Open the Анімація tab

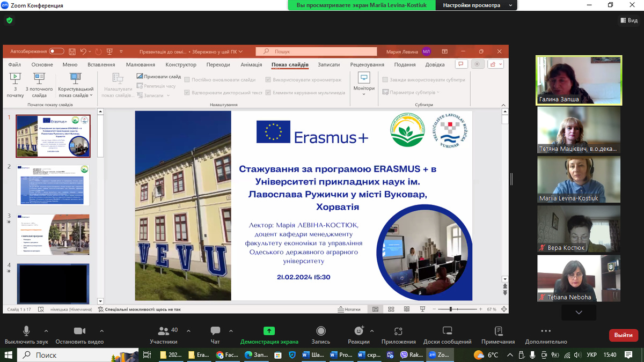(x=251, y=64)
